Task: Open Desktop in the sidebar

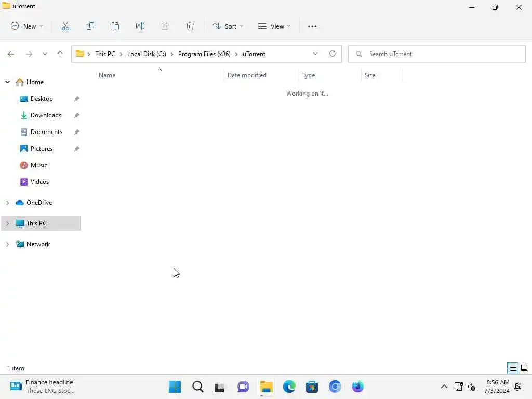Action: pos(41,99)
